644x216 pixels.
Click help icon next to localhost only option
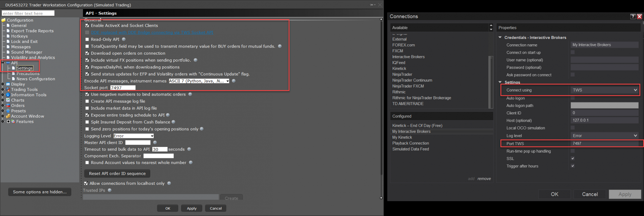(169, 183)
